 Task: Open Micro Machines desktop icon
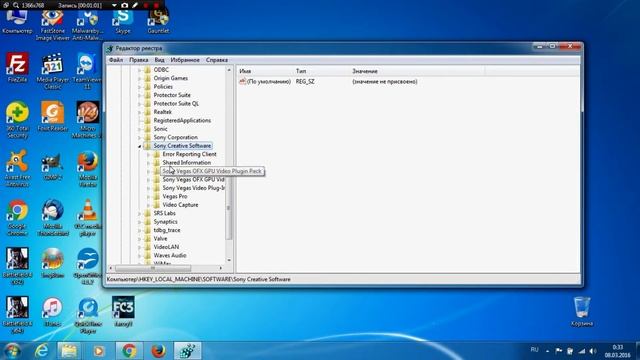[87, 120]
